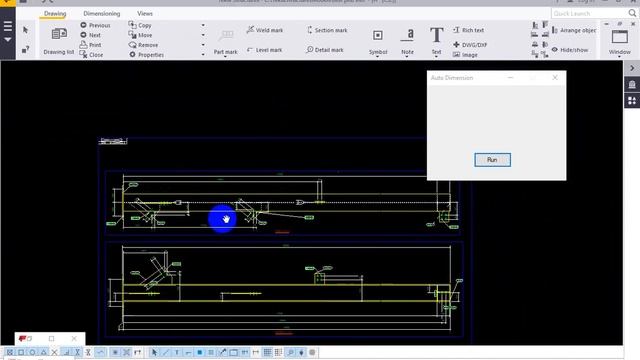640x360 pixels.
Task: Toggle the grid select switch in bottom toolbar
Action: [267, 352]
